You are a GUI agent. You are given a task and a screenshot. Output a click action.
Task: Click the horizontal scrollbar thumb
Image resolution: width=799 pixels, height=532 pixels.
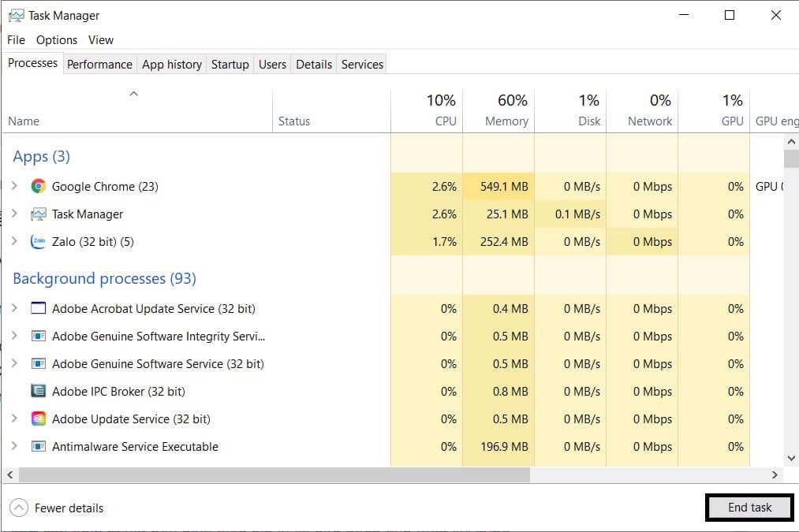[x=274, y=474]
